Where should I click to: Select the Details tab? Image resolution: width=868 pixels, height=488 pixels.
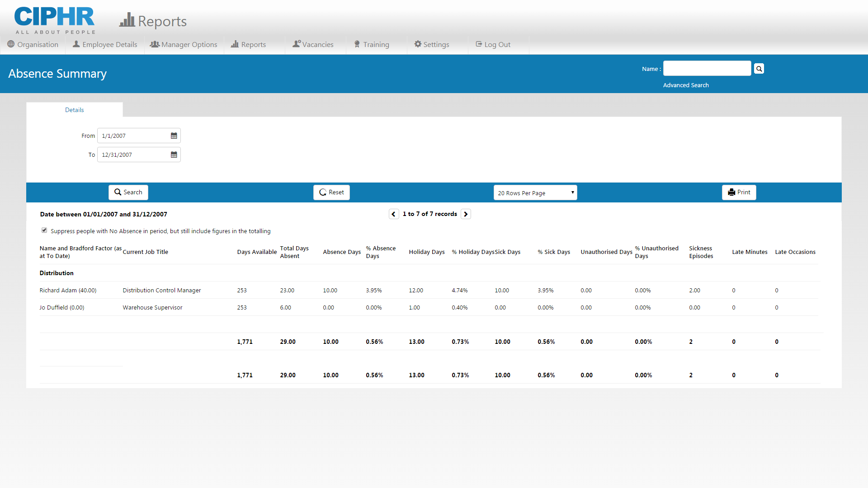(75, 110)
